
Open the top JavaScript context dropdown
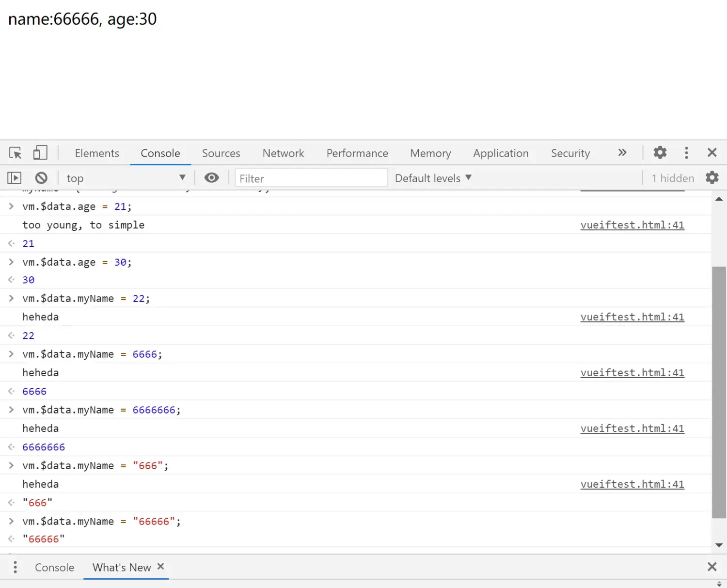click(x=126, y=178)
